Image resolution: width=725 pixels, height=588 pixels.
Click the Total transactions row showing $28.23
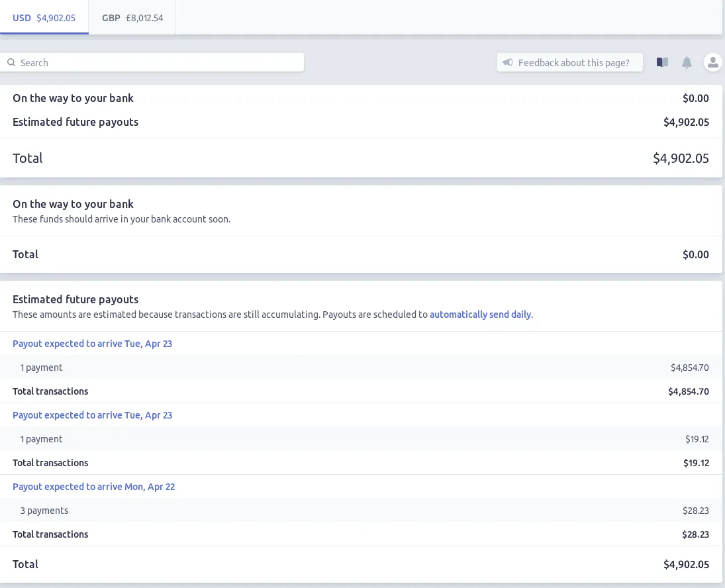(x=361, y=534)
